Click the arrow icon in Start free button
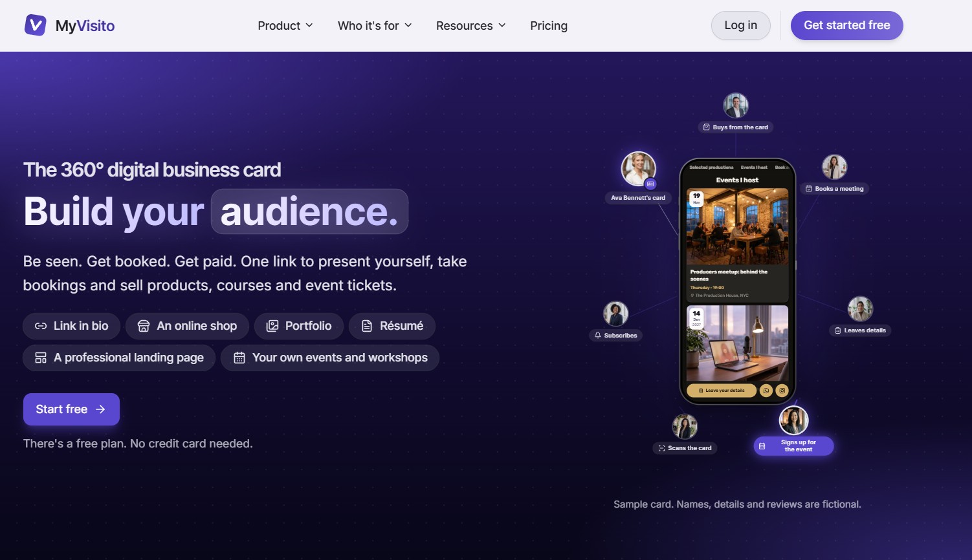This screenshot has width=972, height=560. [100, 409]
